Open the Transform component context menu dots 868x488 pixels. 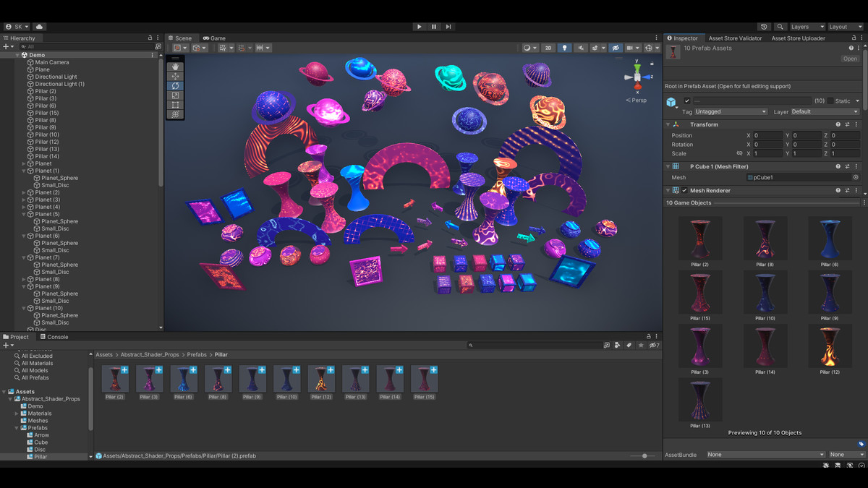pyautogui.click(x=856, y=124)
